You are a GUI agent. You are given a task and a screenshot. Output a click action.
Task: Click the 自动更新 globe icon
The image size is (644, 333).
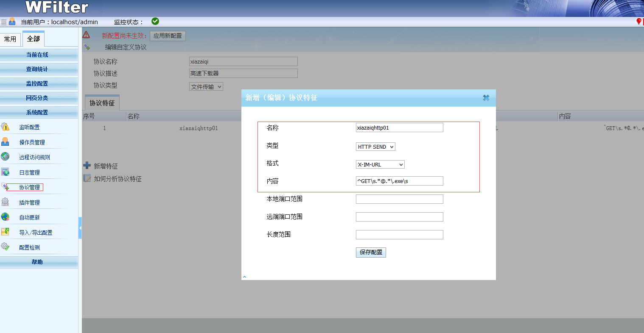pyautogui.click(x=5, y=217)
